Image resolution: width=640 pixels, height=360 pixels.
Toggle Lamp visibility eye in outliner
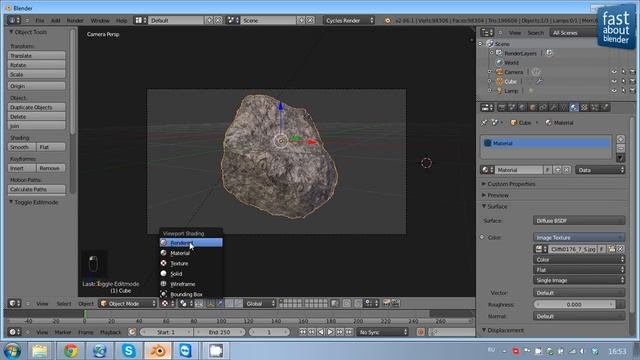pyautogui.click(x=614, y=91)
